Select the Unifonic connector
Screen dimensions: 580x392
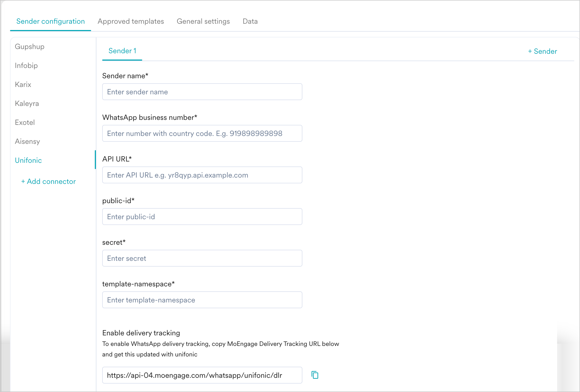(28, 160)
